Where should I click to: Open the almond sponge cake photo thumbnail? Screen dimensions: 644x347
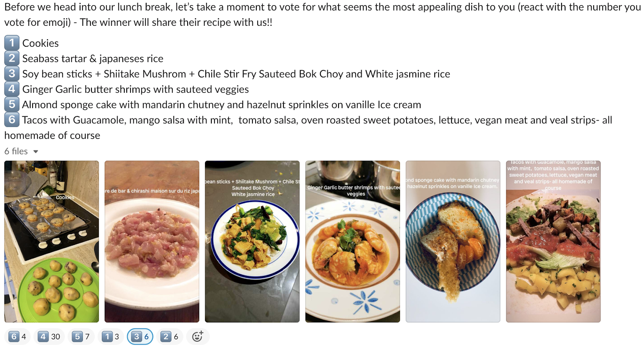coord(453,241)
